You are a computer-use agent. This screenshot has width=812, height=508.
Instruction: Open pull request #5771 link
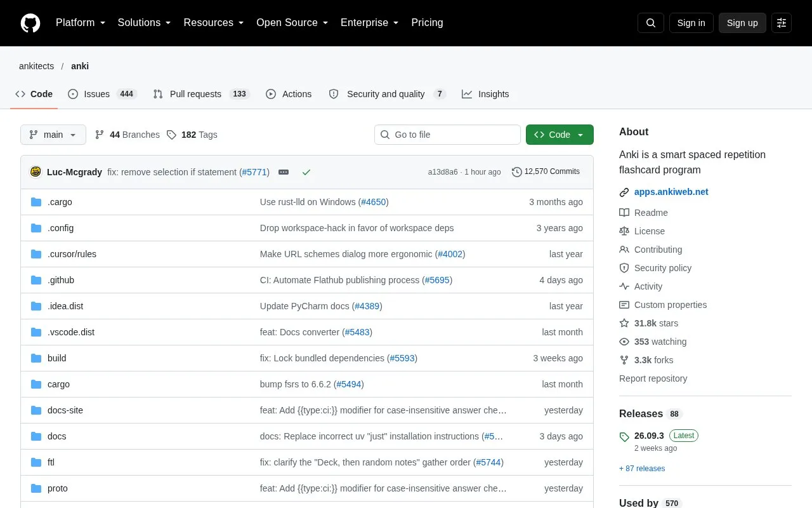254,172
